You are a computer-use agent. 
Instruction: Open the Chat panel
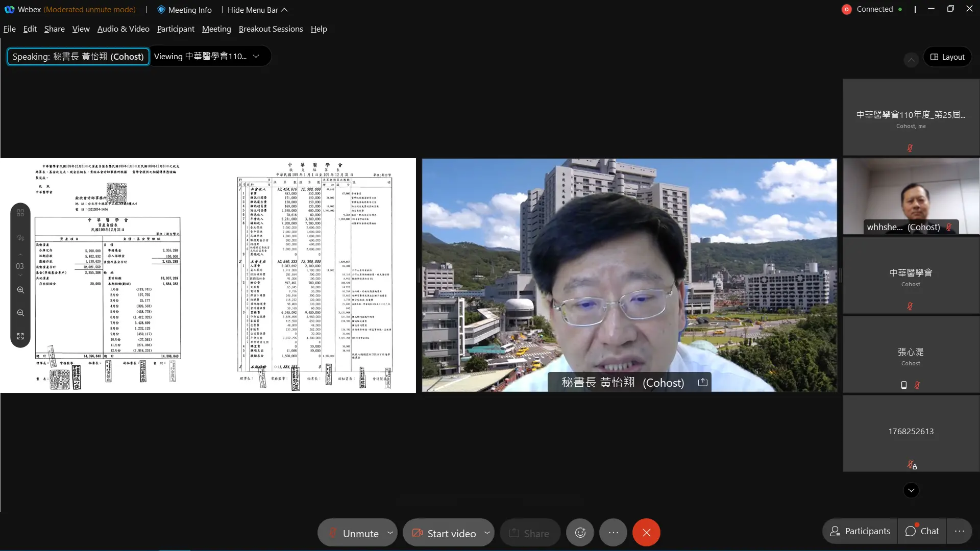pos(922,531)
